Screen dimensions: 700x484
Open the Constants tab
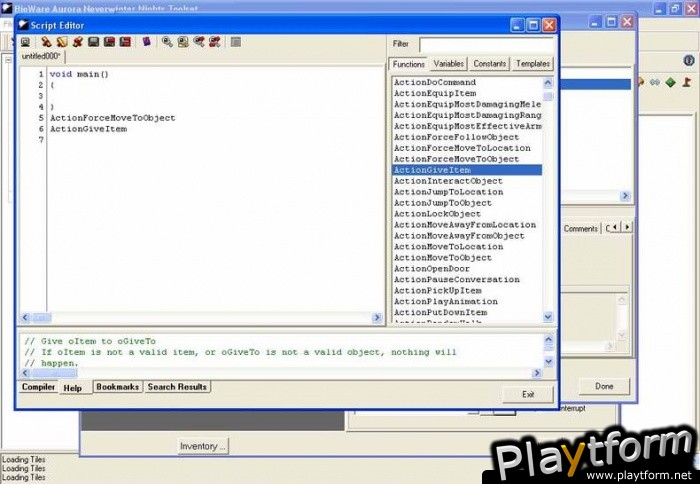pos(490,64)
